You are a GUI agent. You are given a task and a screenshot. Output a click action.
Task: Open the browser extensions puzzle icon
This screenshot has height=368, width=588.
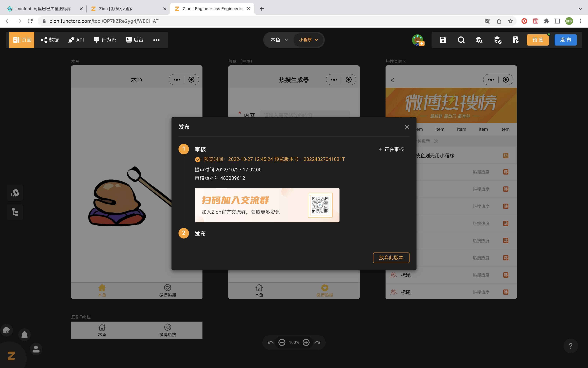(547, 21)
